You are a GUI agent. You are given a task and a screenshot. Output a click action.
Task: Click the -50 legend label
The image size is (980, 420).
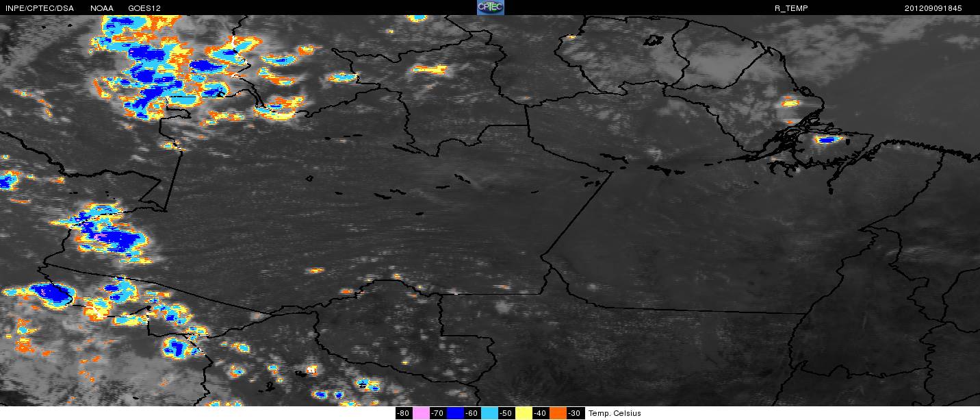click(506, 413)
